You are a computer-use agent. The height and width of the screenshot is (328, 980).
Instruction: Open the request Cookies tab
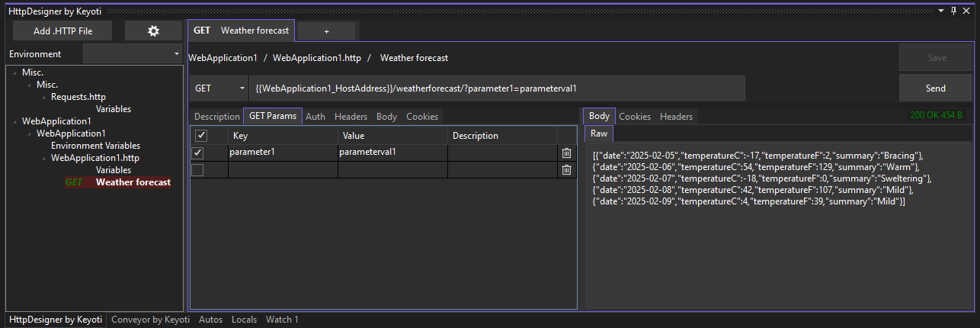click(x=422, y=117)
